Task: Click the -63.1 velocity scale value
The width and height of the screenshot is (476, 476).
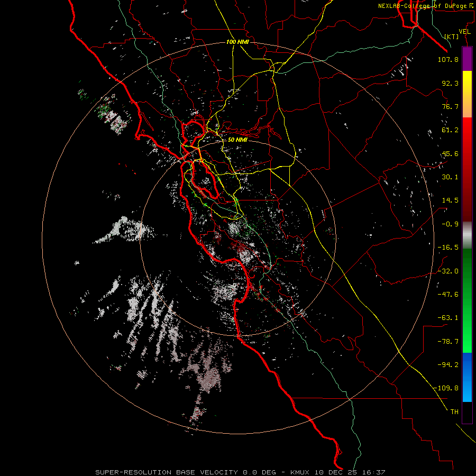Action: (448, 318)
